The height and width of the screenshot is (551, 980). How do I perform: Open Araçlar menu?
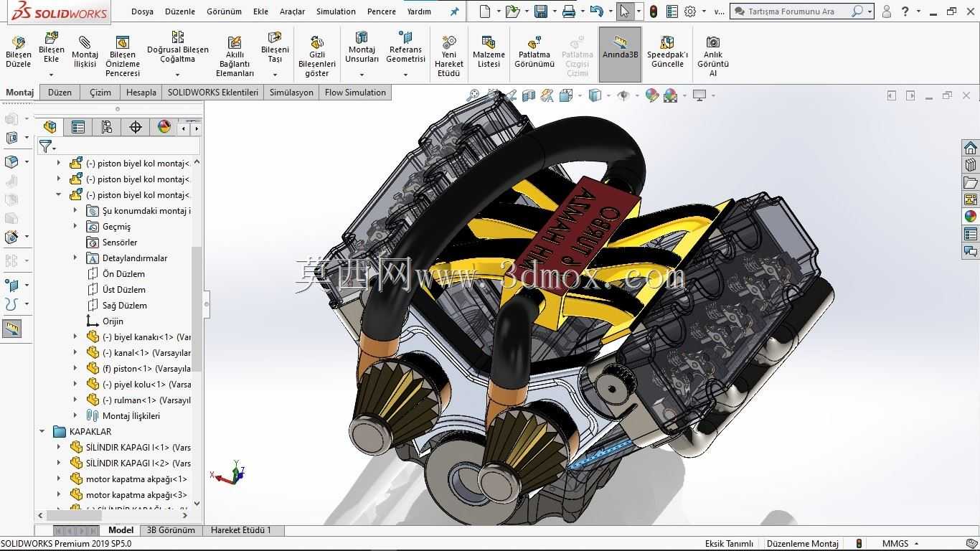pos(292,11)
